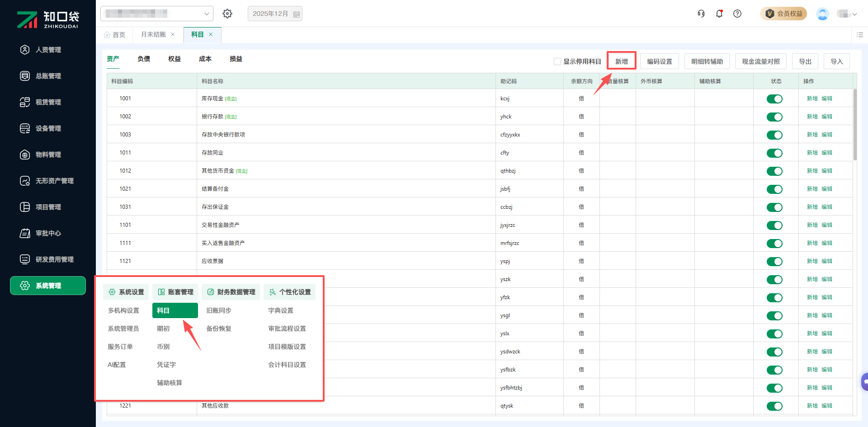Click the user avatar icon
The image size is (868, 427).
click(822, 14)
